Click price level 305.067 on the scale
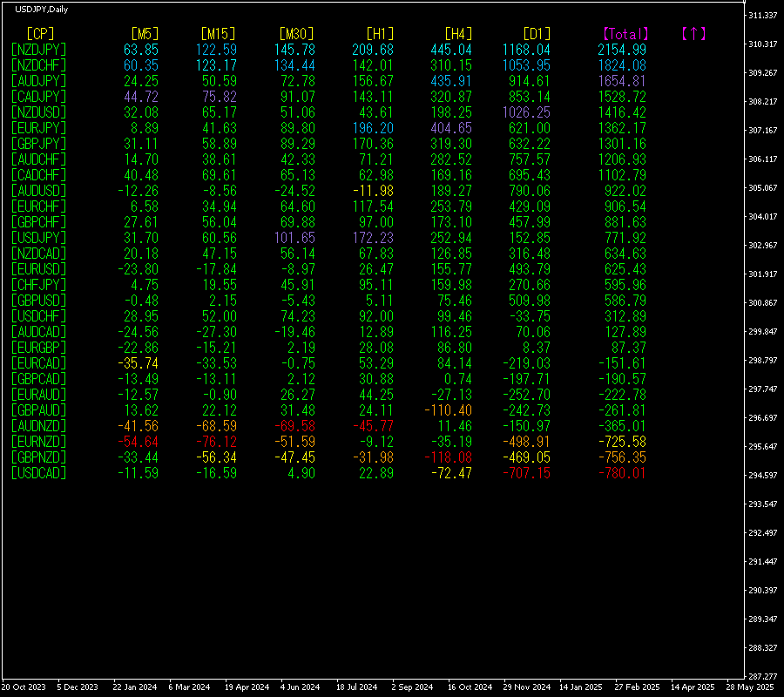Image resolution: width=784 pixels, height=697 pixels. 763,187
